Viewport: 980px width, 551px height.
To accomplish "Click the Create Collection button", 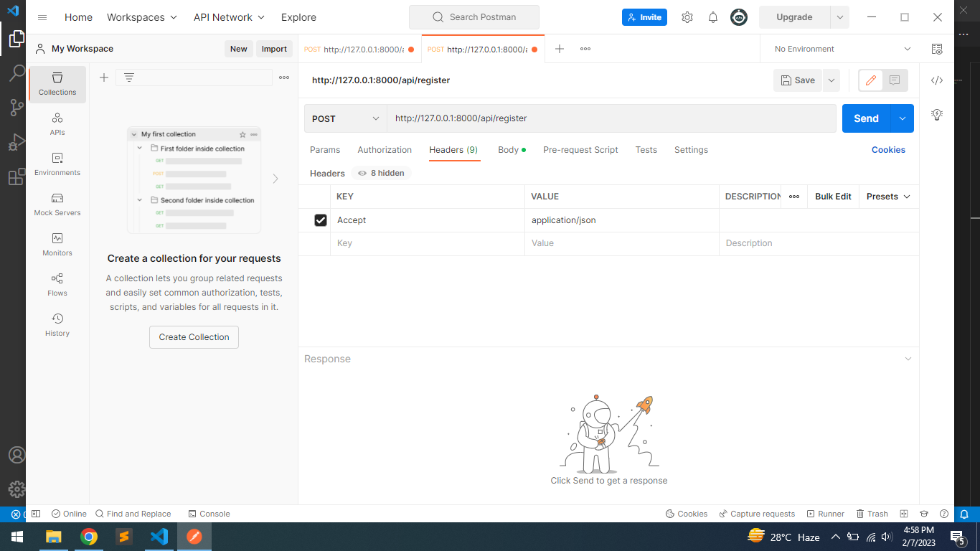I will 194,337.
